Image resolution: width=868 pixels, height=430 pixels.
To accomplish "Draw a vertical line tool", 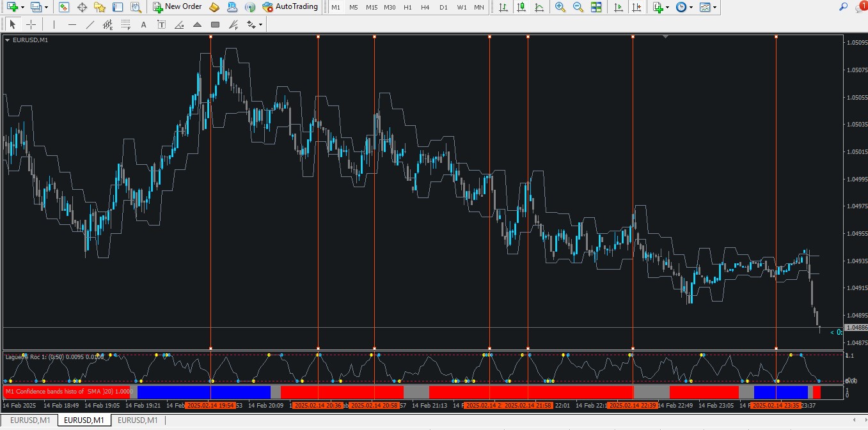I will pos(54,25).
